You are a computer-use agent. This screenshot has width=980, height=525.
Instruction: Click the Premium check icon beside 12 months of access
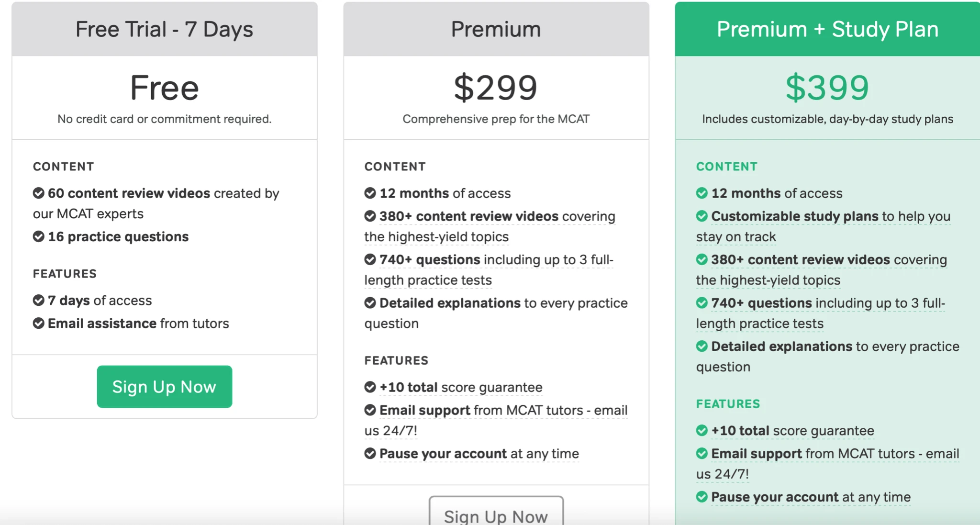point(370,193)
